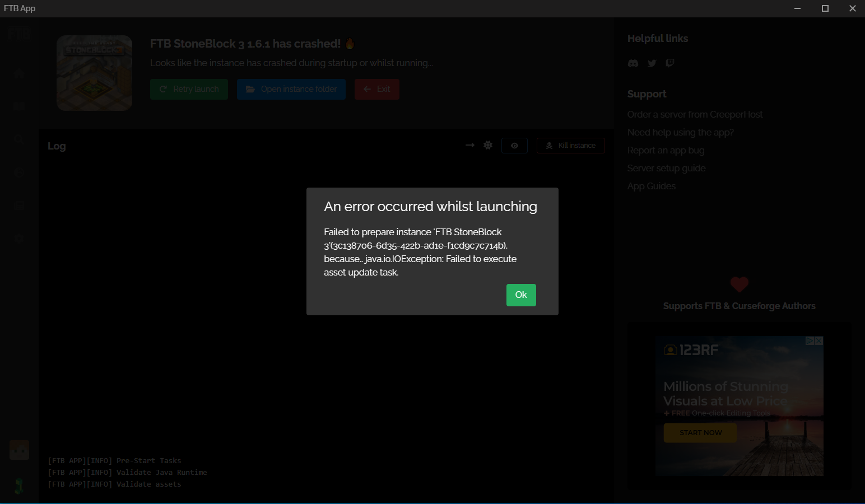This screenshot has width=865, height=504.
Task: Toggle the log visibility eye icon
Action: [x=514, y=145]
